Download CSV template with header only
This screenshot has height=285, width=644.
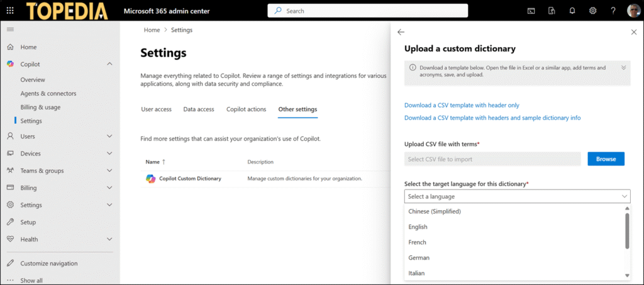[462, 105]
